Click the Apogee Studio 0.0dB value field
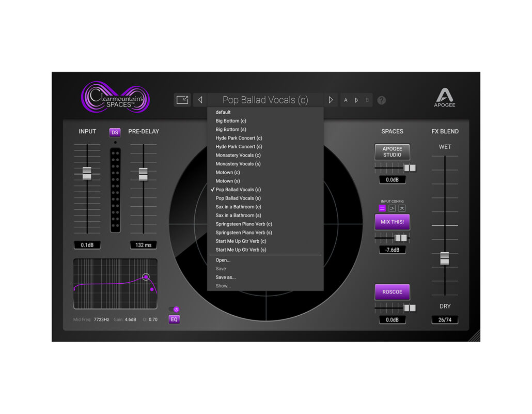The height and width of the screenshot is (414, 532). pos(392,180)
